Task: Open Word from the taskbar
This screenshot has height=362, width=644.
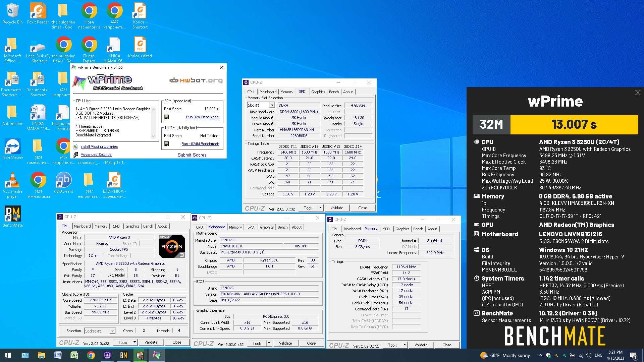Action: [x=58, y=355]
